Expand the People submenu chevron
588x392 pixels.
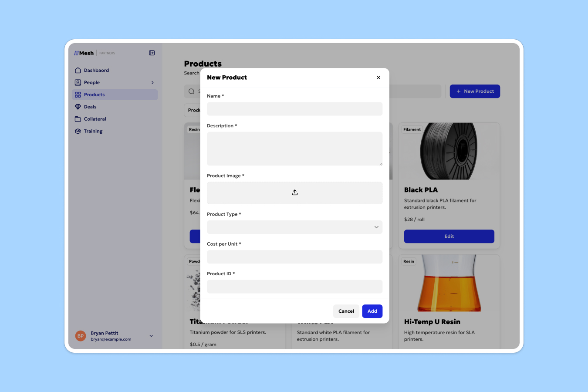(152, 82)
